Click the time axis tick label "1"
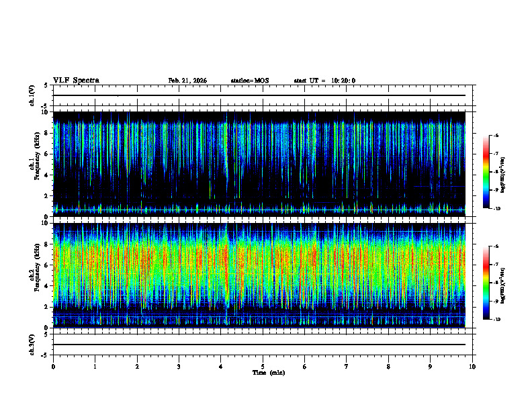532x411 pixels. [x=95, y=367]
